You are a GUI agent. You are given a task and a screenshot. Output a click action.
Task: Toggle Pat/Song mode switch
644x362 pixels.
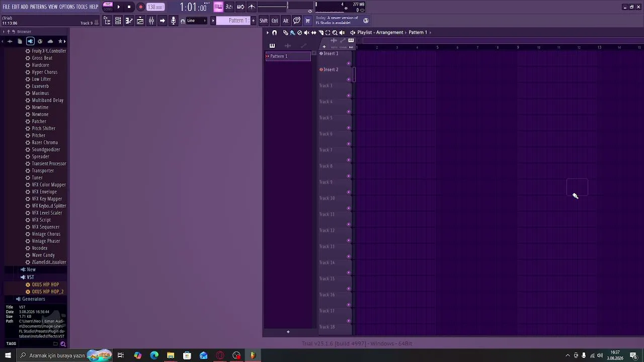(108, 7)
